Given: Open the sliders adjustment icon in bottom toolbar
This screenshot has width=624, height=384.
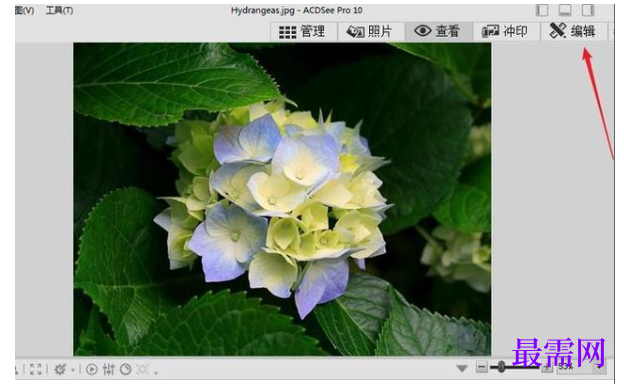Looking at the screenshot, I should pos(109,369).
